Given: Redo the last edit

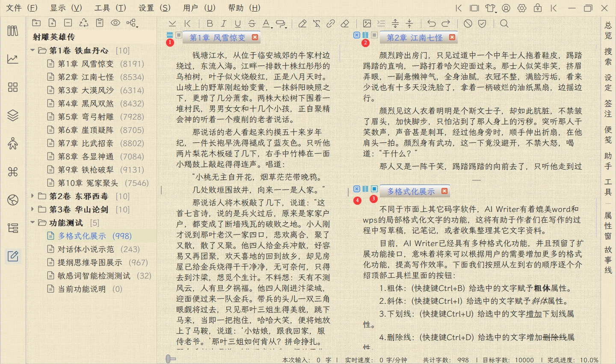Looking at the screenshot, I should point(446,23).
